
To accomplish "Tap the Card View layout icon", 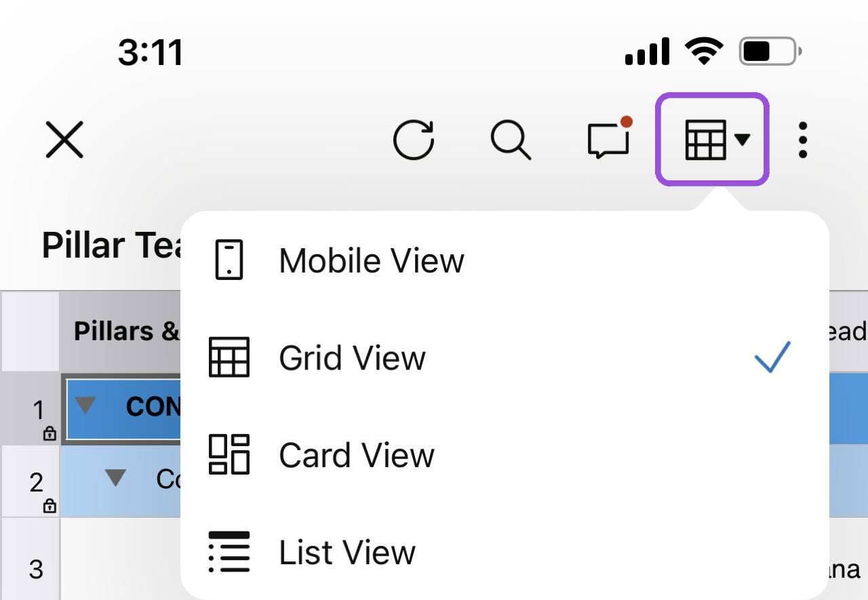I will (229, 454).
